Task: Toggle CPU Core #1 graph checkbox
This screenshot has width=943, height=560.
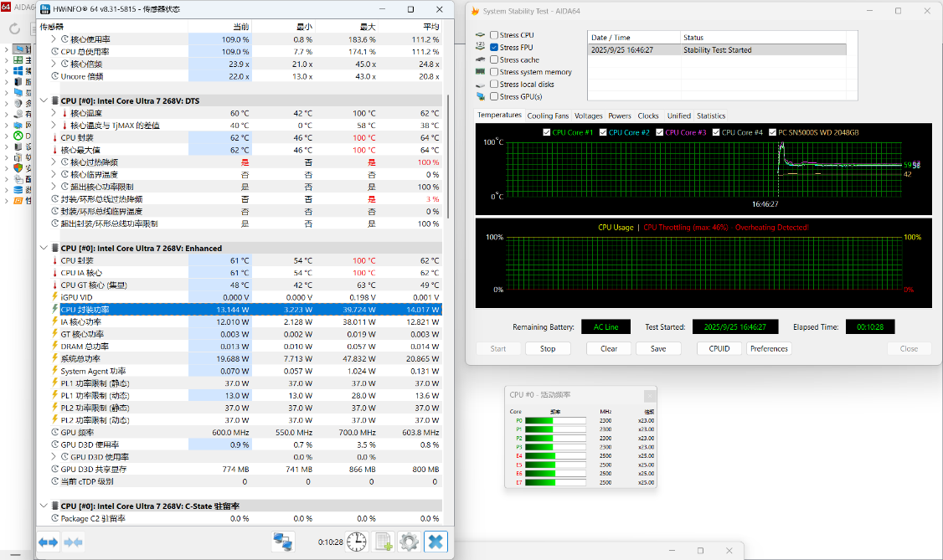Action: [547, 132]
